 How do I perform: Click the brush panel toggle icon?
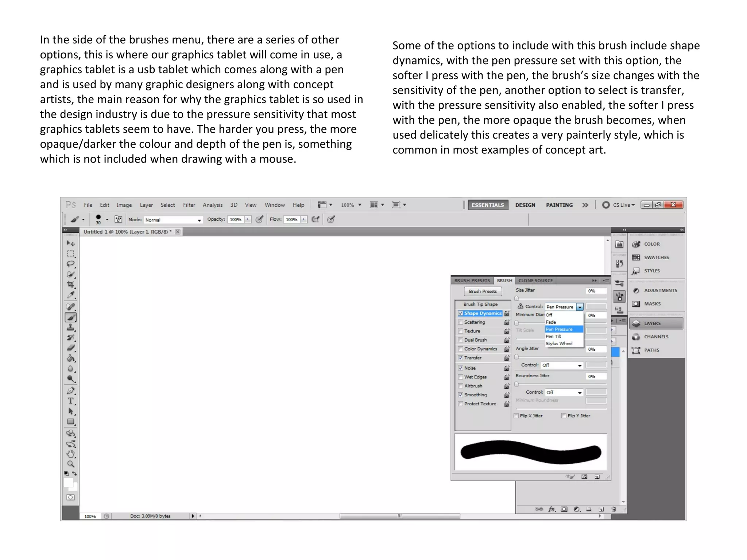118,219
